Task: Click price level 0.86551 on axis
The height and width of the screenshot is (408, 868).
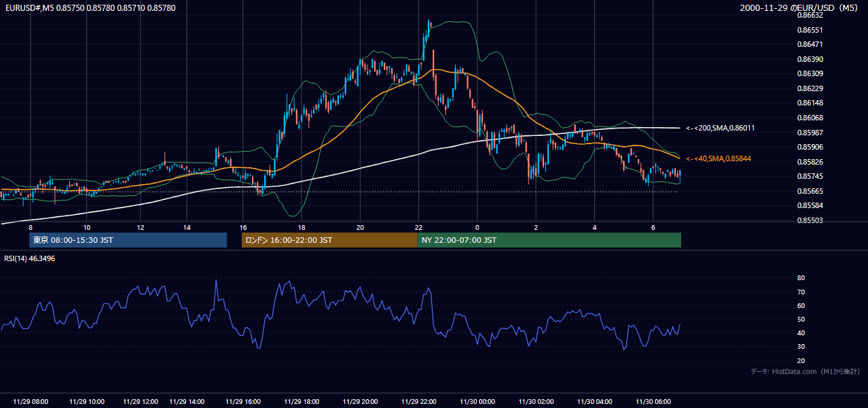Action: coord(810,30)
